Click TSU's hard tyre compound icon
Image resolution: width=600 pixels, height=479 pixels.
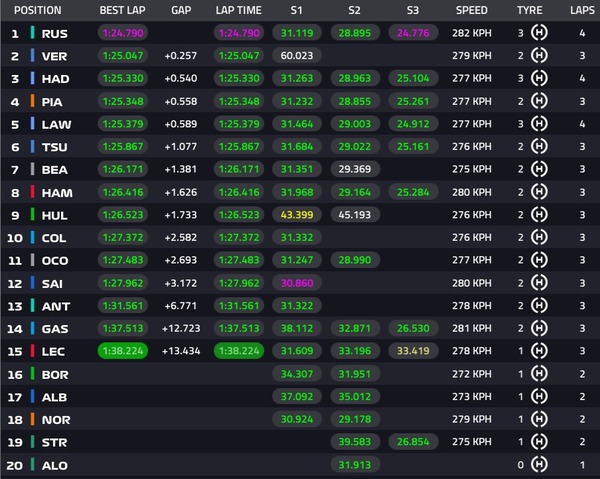(539, 147)
